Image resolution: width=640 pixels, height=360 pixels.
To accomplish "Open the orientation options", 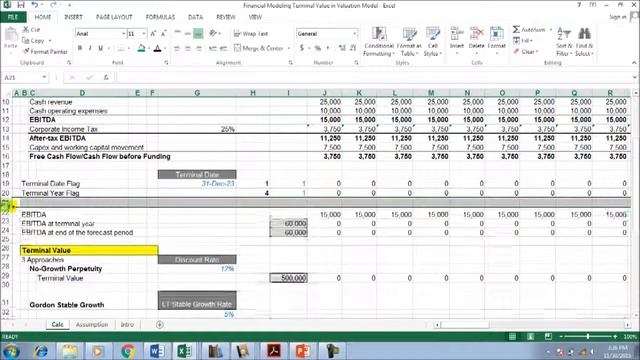I will pos(214,33).
